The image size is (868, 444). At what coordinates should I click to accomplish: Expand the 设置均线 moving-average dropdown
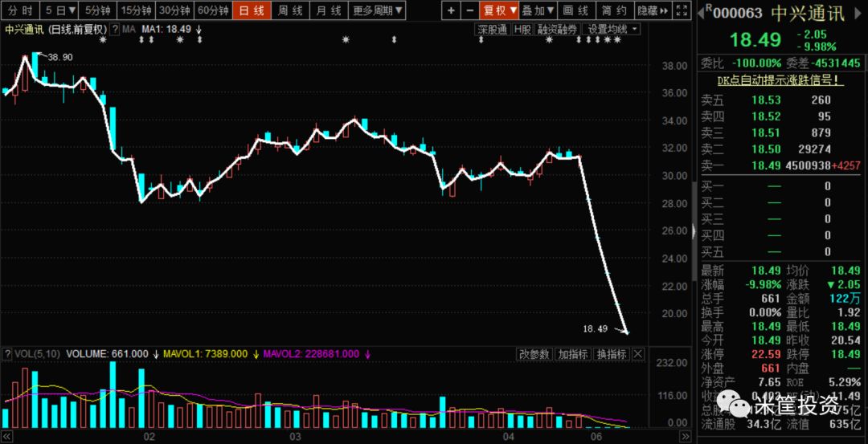612,29
